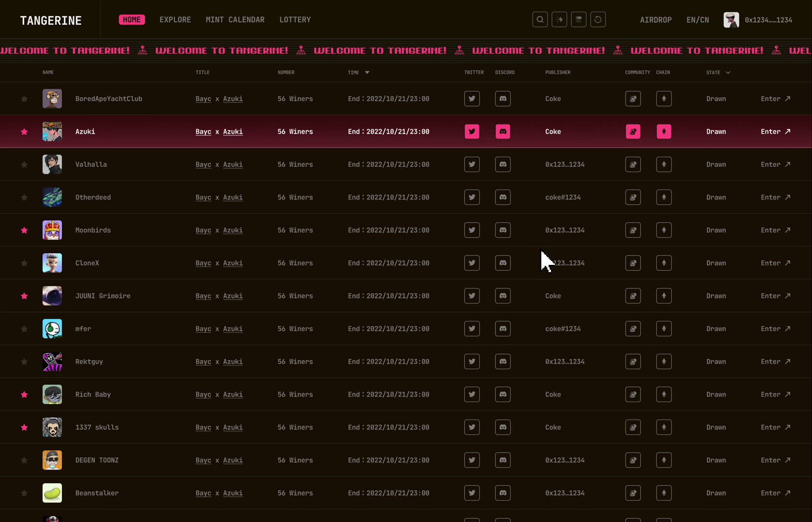The width and height of the screenshot is (812, 522).
Task: Click the Community icon for Rektguy
Action: pyautogui.click(x=633, y=362)
